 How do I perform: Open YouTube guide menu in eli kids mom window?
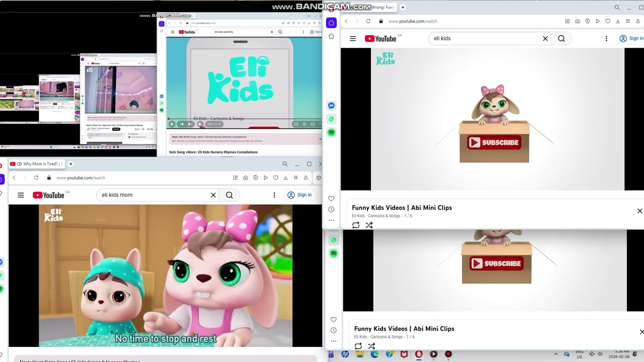point(21,195)
